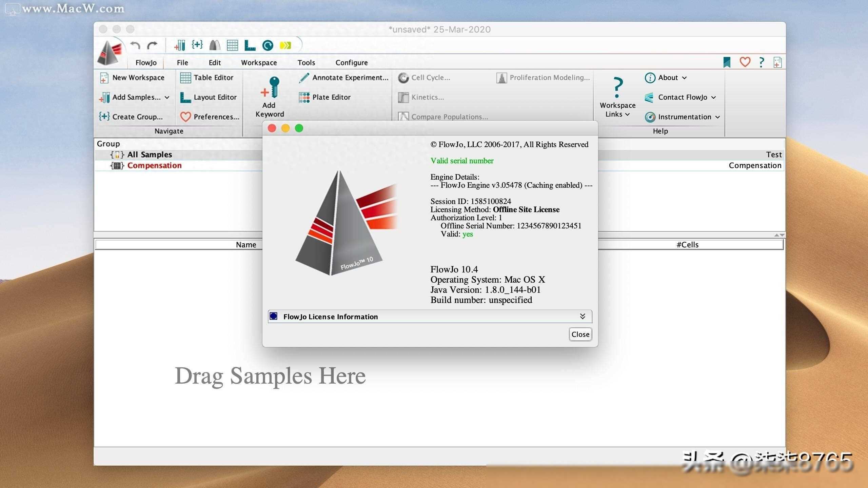Expand the Add Samples dropdown
Image resolution: width=868 pixels, height=488 pixels.
(x=167, y=98)
